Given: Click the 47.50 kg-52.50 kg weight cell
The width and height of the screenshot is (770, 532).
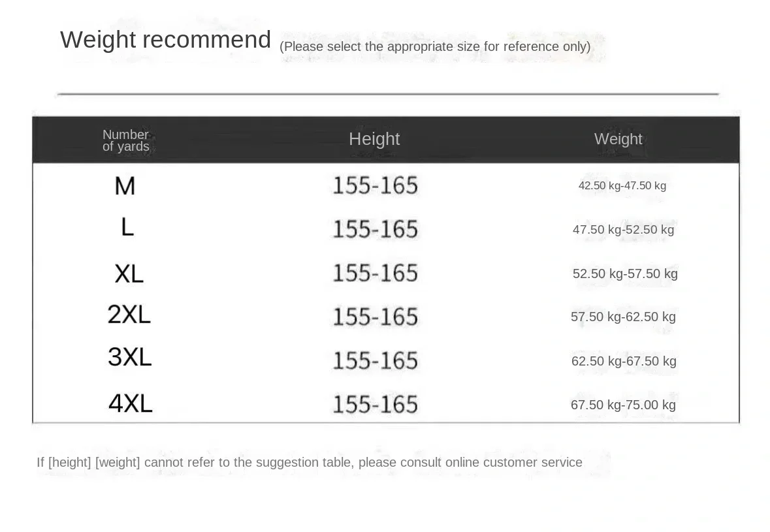Looking at the screenshot, I should pos(623,230).
